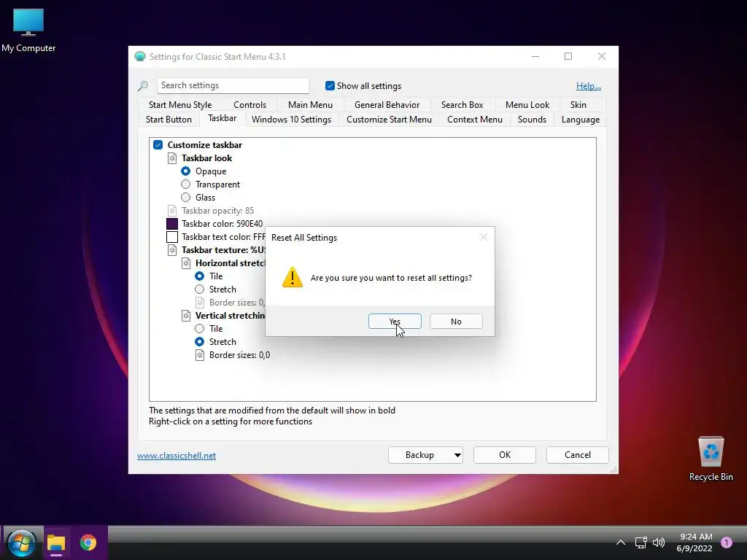
Task: Select Tile under Vertical stretching
Action: [x=200, y=329]
